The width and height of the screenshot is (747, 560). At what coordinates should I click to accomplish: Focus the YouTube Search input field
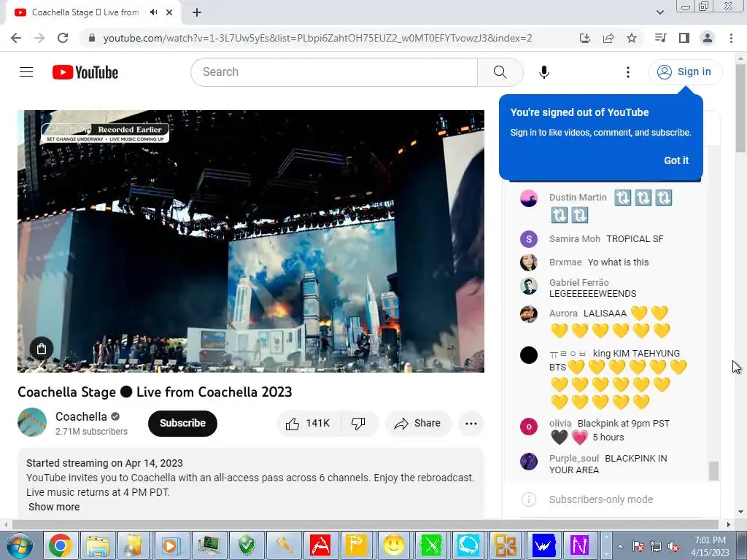point(334,72)
